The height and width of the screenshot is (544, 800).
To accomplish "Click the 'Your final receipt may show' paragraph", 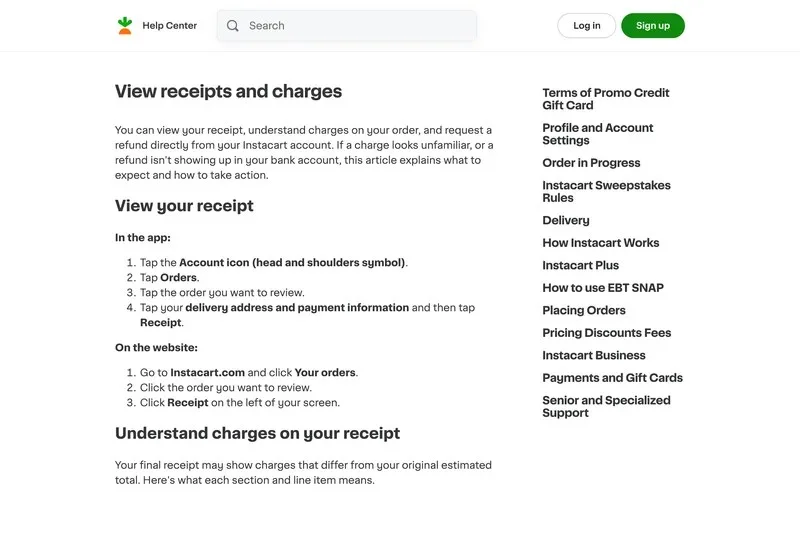I will click(x=303, y=473).
